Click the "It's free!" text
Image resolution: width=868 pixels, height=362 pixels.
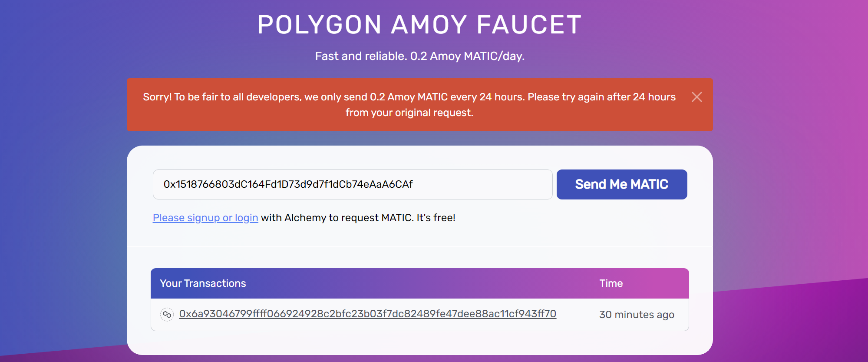[x=436, y=218]
